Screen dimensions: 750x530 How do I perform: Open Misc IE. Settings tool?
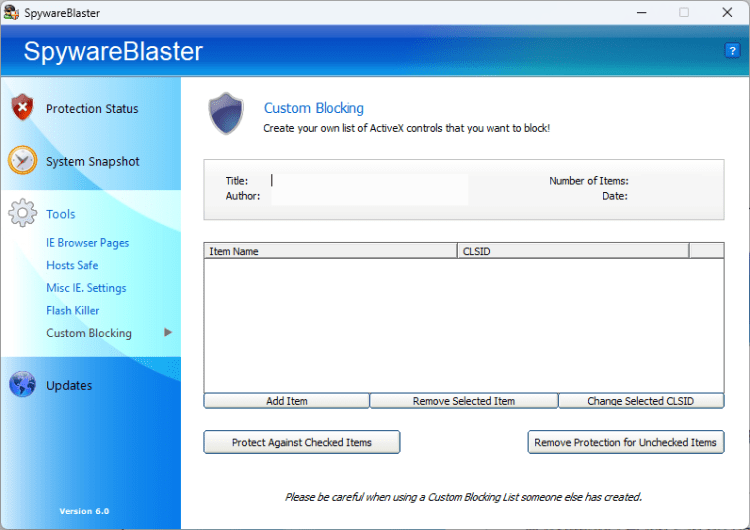(x=86, y=288)
